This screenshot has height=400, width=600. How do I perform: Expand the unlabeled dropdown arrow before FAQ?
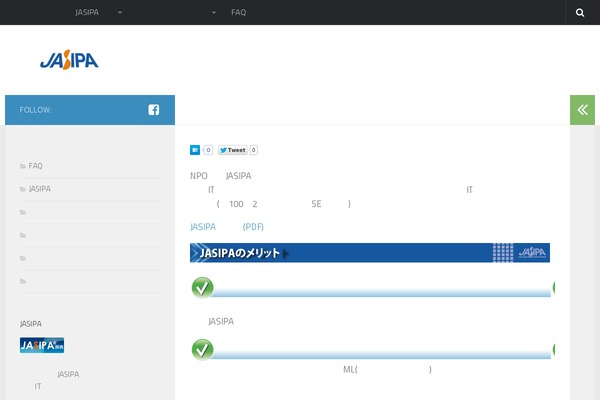tap(214, 13)
